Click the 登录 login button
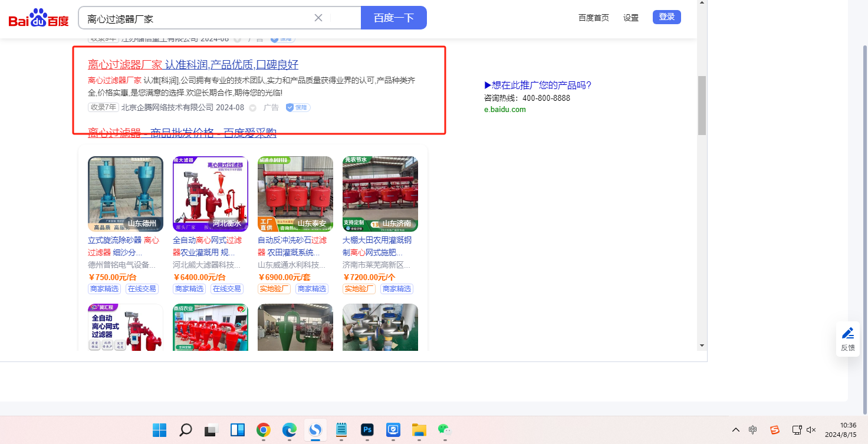This screenshot has height=444, width=868. [x=666, y=17]
